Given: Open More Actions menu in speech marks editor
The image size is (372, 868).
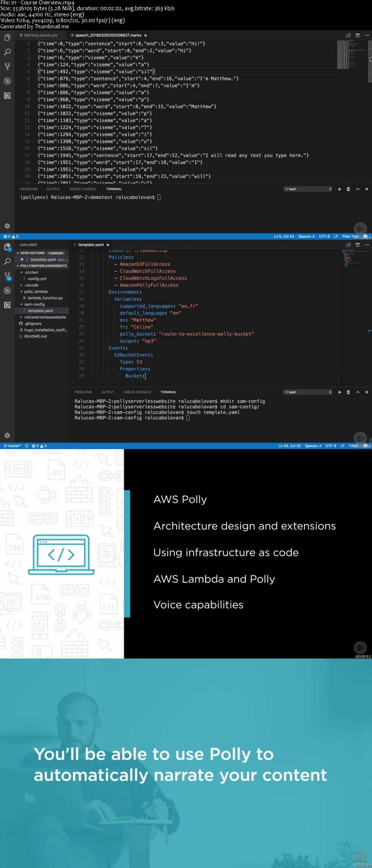Looking at the screenshot, I should [x=367, y=35].
